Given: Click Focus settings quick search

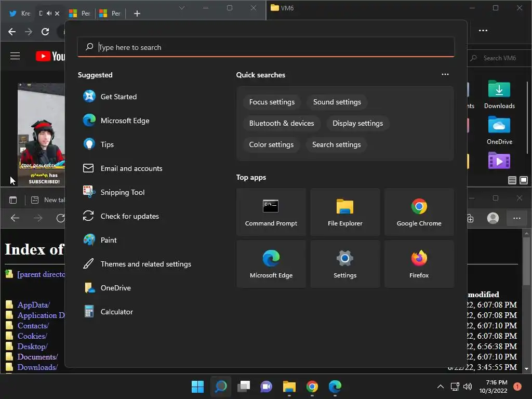Looking at the screenshot, I should [272, 102].
